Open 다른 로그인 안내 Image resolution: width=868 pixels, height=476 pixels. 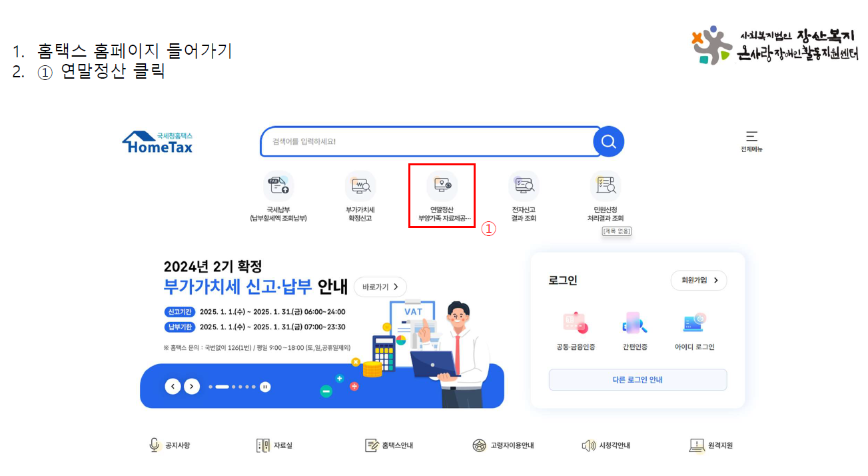[x=638, y=380]
